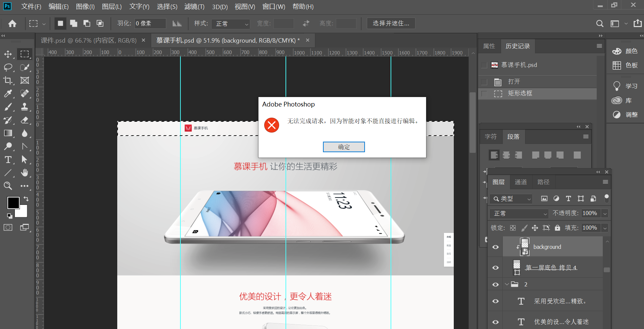Select the Zoom tool
This screenshot has height=329, width=644.
coord(8,186)
